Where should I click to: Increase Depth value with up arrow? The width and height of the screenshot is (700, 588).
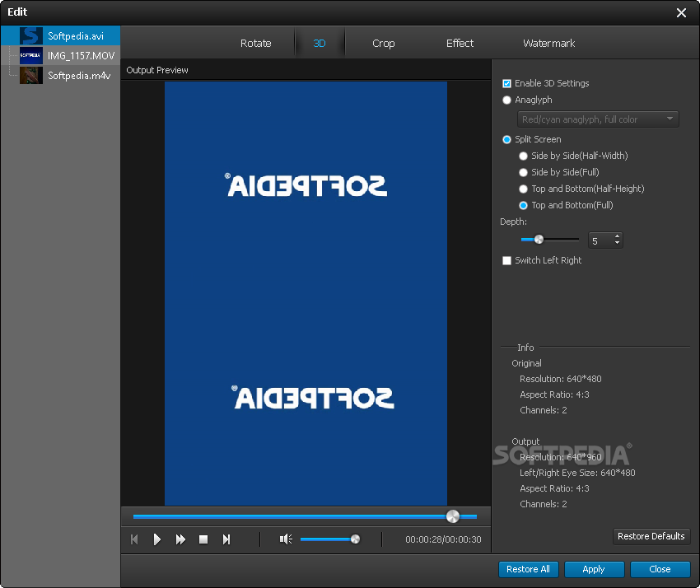(x=617, y=236)
